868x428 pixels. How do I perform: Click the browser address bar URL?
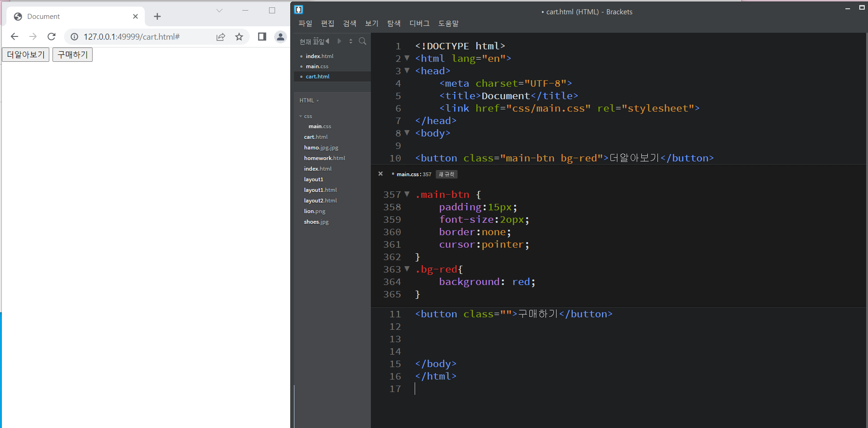pyautogui.click(x=132, y=37)
